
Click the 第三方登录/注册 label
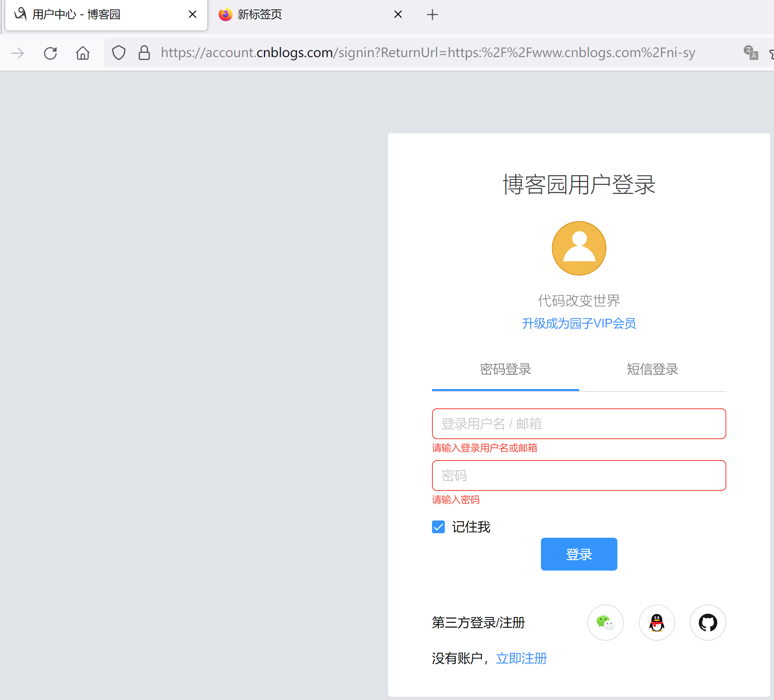coord(478,622)
